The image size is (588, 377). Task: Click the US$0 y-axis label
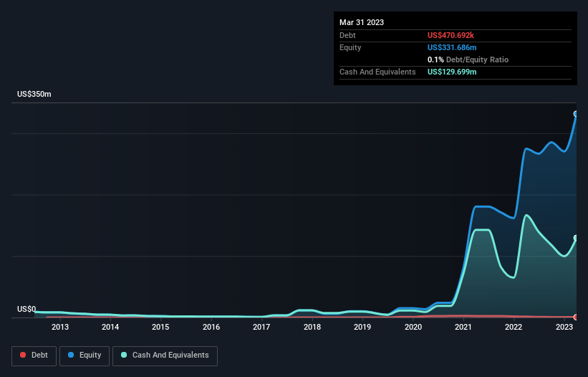[26, 309]
